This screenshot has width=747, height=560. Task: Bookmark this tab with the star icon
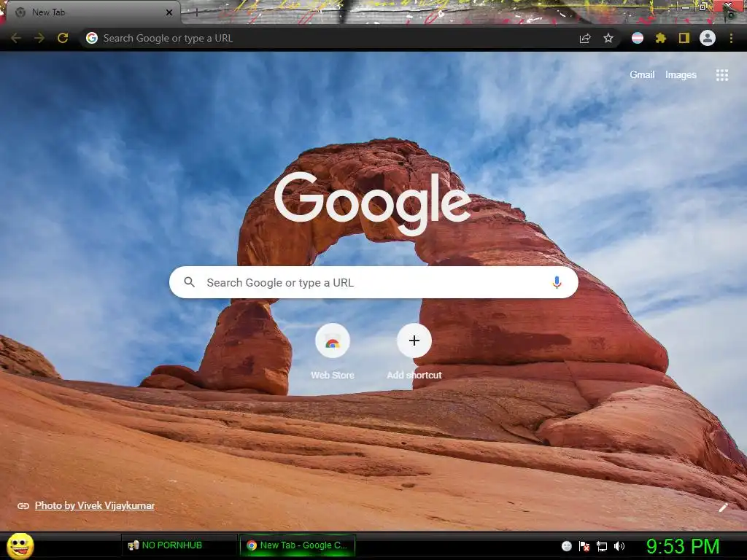click(608, 38)
